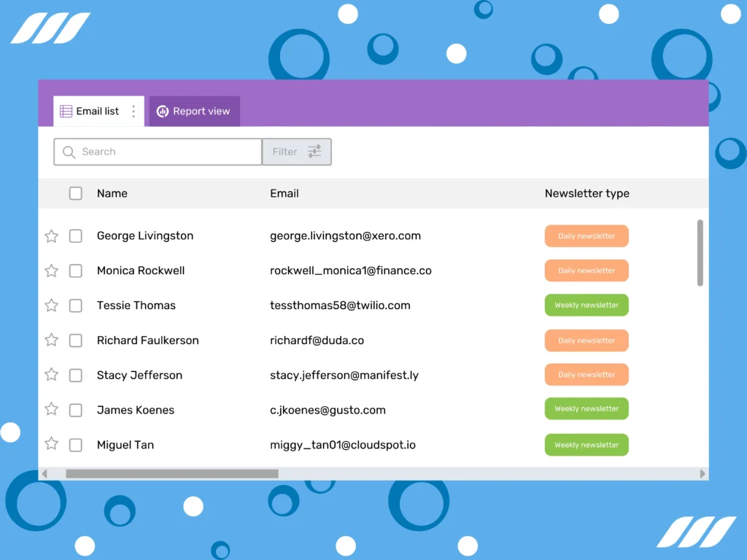Star the Richard Faulkerson row
Viewport: 747px width, 560px height.
tap(51, 340)
